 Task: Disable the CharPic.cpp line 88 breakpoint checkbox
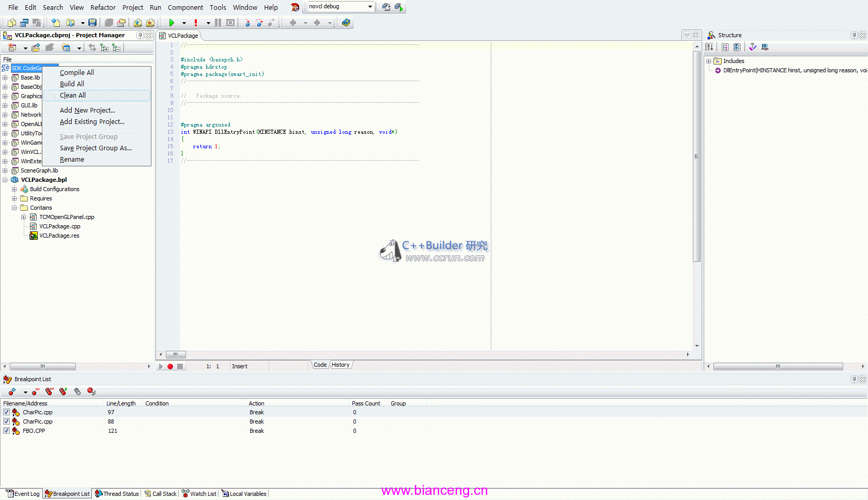point(6,421)
